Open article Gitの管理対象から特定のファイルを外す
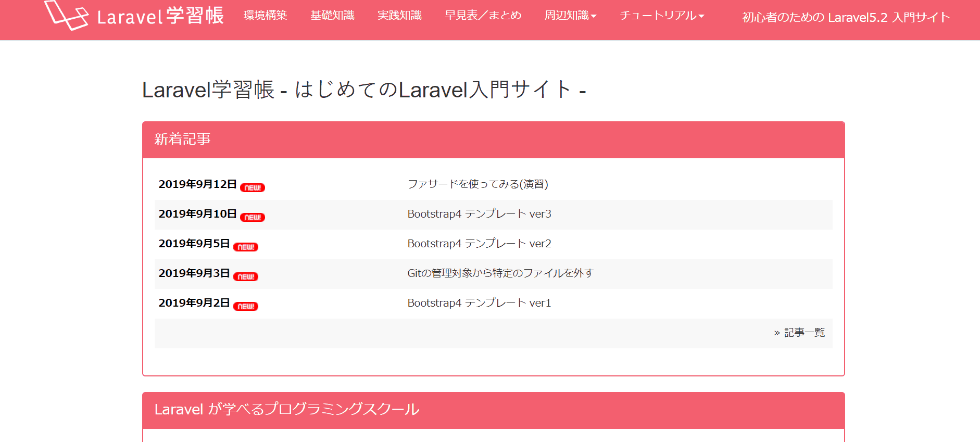The image size is (980, 442). click(x=500, y=273)
